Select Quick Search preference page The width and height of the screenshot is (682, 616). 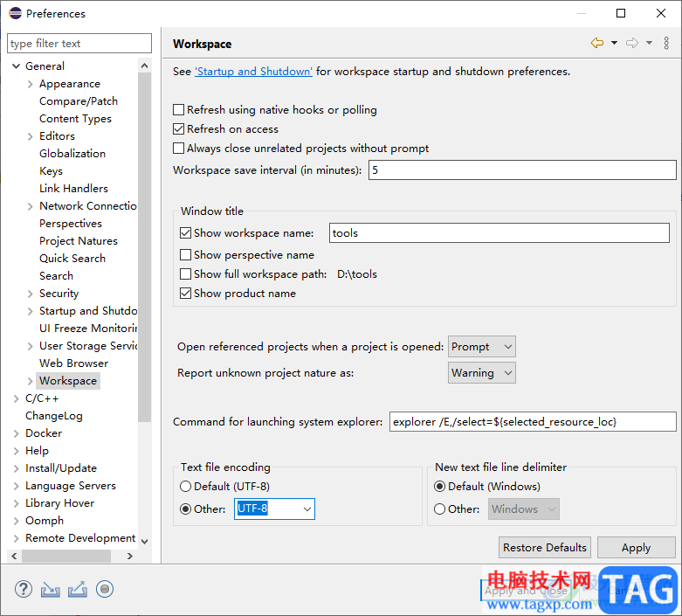pos(72,259)
